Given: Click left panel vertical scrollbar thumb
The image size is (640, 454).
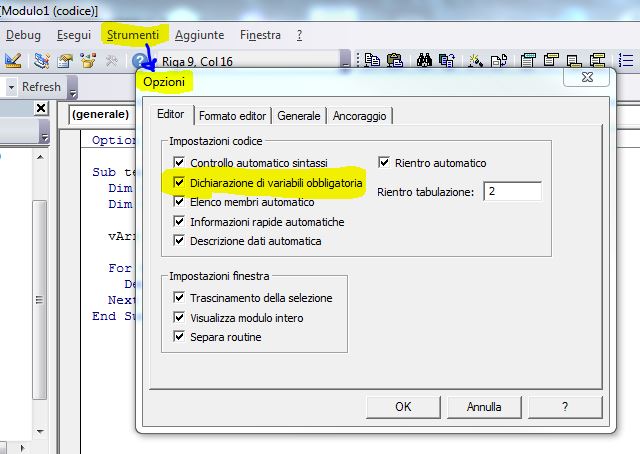Looking at the screenshot, I should 40,300.
